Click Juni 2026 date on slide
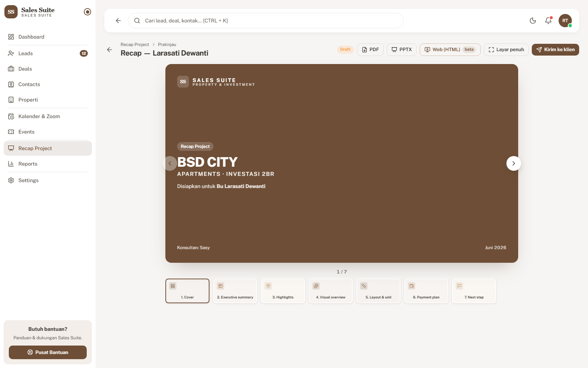The width and height of the screenshot is (588, 368). click(x=495, y=248)
